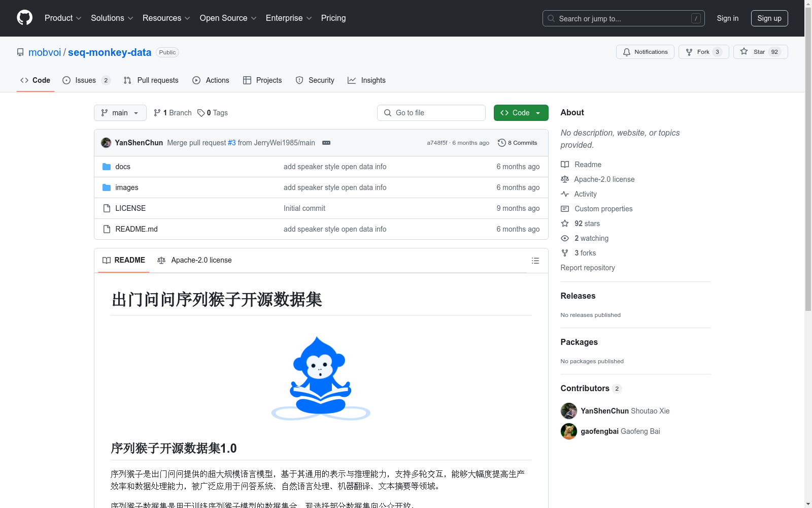This screenshot has height=508, width=812.
Task: View the 0 Tags link
Action: tap(213, 113)
